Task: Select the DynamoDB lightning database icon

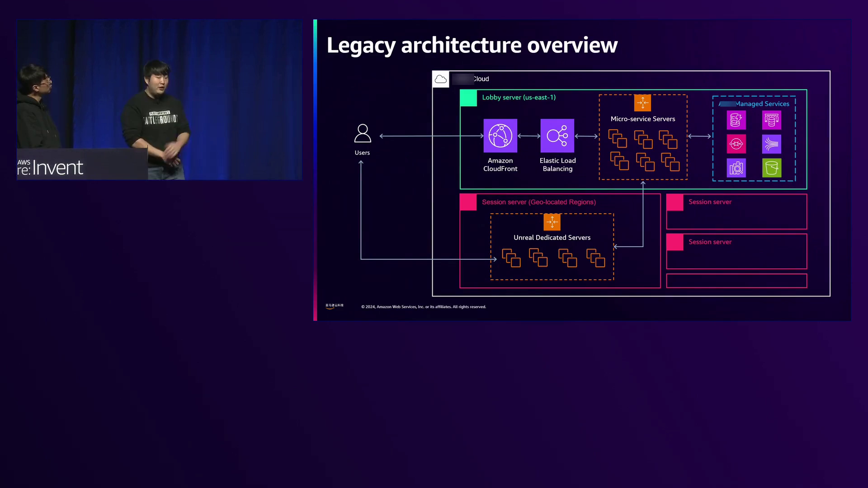Action: click(736, 120)
